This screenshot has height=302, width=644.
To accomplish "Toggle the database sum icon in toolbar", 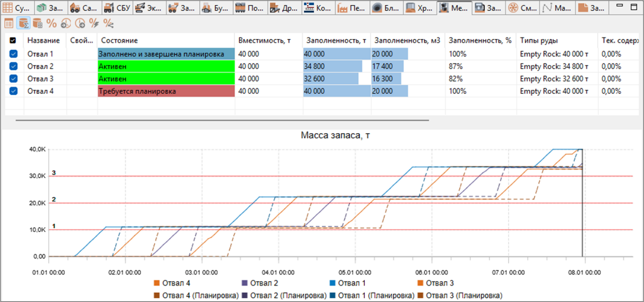I will (23, 23).
